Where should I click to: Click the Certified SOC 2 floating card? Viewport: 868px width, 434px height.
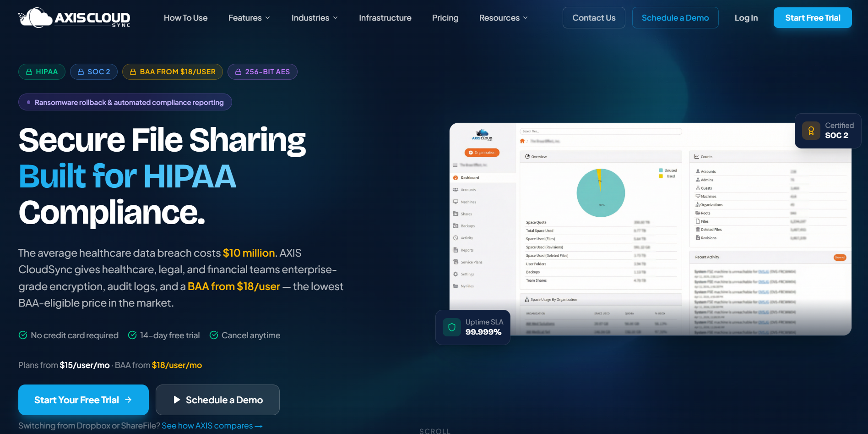[828, 131]
